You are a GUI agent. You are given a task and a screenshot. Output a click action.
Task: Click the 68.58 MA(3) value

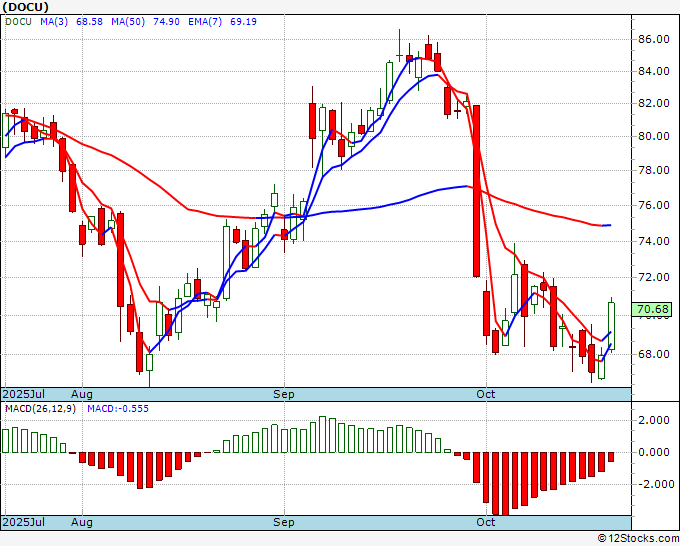coord(89,21)
